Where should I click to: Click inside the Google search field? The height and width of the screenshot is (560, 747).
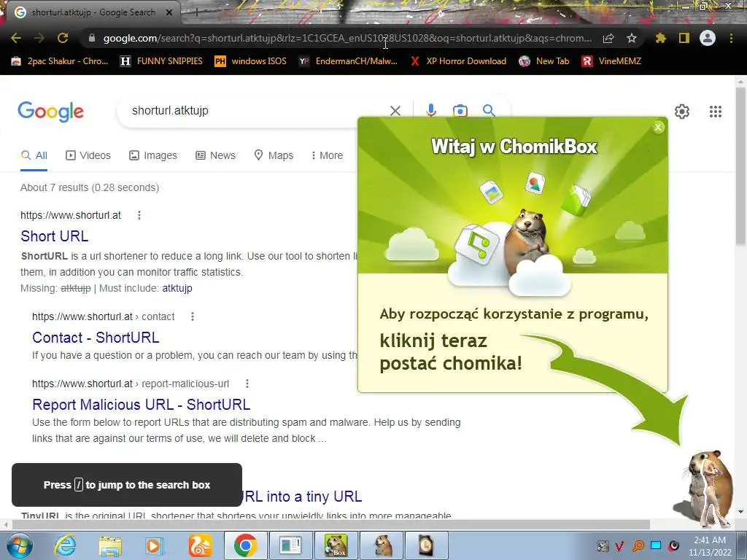(258, 111)
